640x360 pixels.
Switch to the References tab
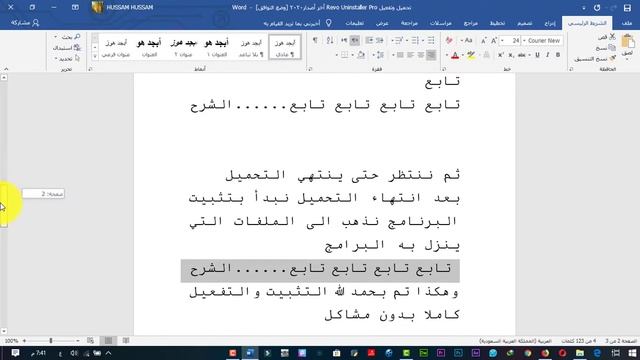pos(471,23)
